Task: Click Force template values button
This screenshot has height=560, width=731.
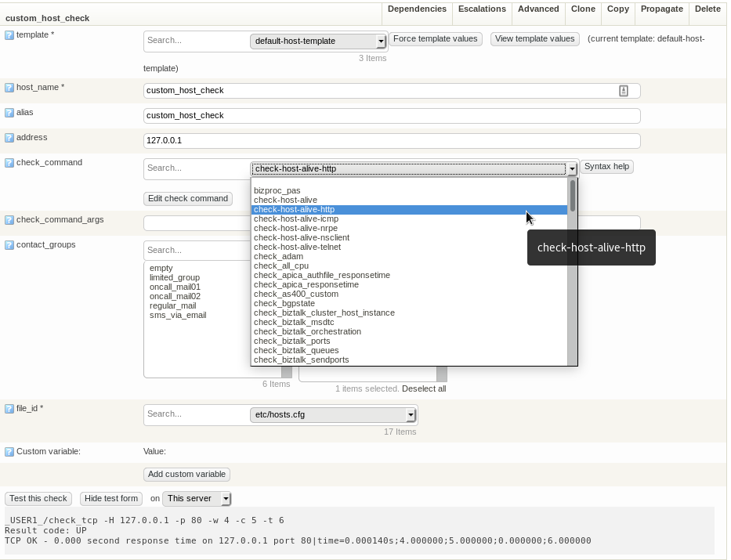Action: [x=436, y=39]
